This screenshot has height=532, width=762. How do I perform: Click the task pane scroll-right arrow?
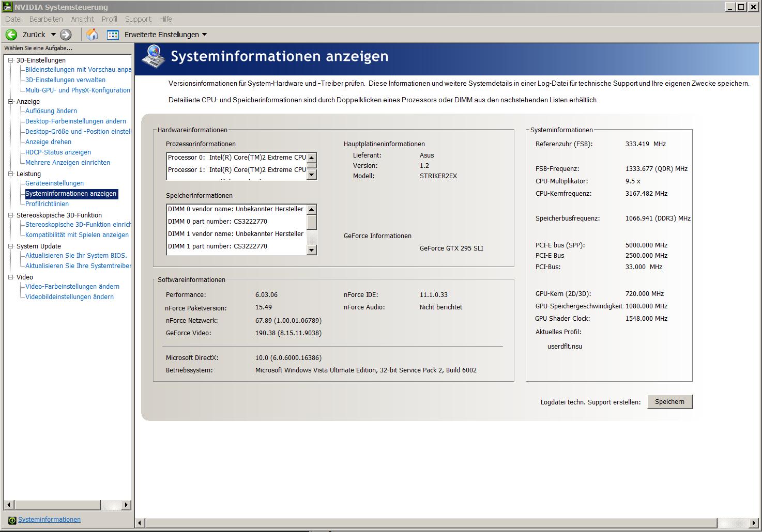(x=126, y=505)
